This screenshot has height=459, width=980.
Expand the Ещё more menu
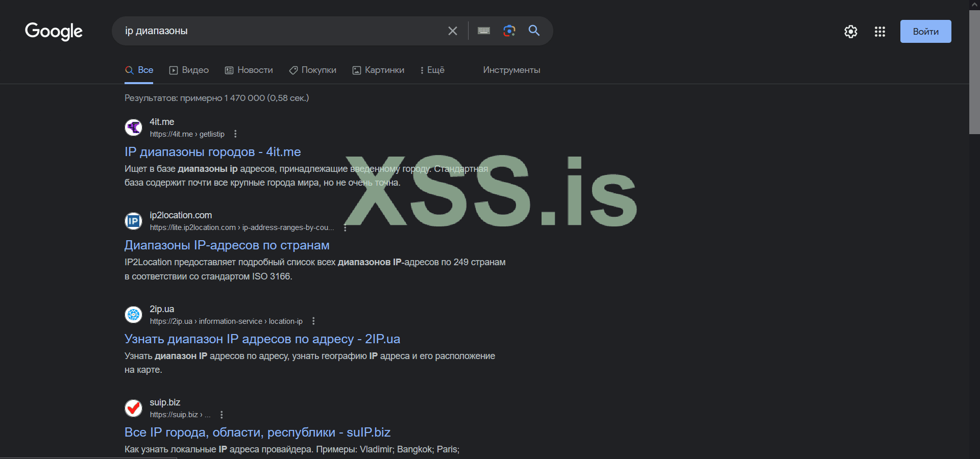pyautogui.click(x=432, y=70)
